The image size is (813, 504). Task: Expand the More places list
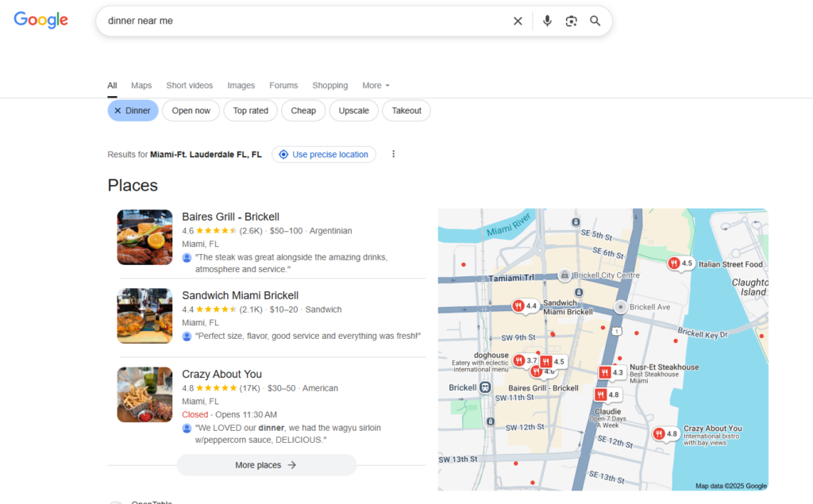tap(266, 465)
